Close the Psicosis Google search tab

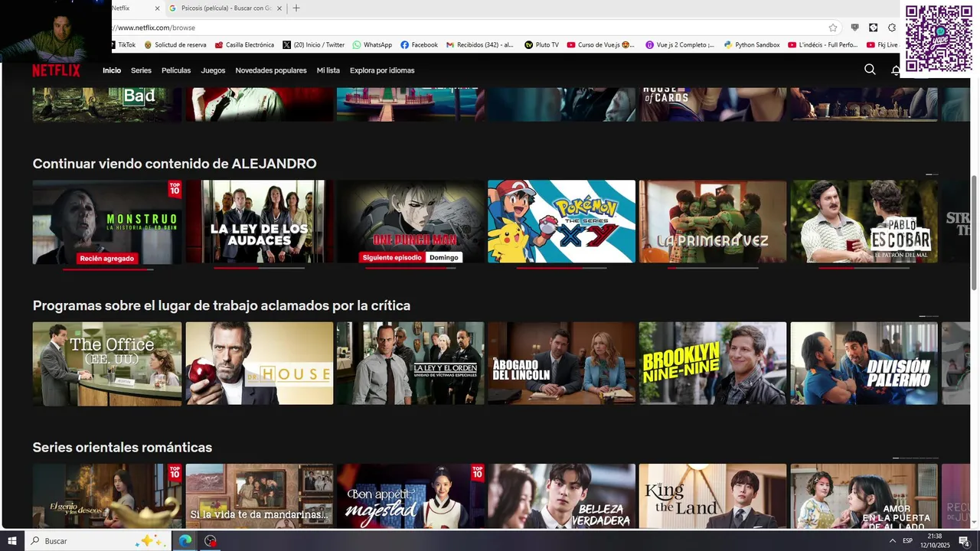click(x=279, y=8)
